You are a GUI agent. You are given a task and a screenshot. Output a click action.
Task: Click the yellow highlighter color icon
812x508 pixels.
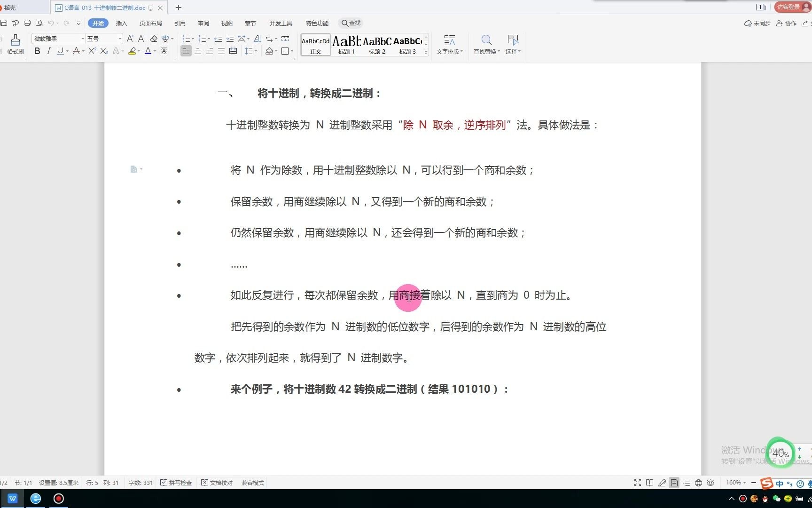132,51
